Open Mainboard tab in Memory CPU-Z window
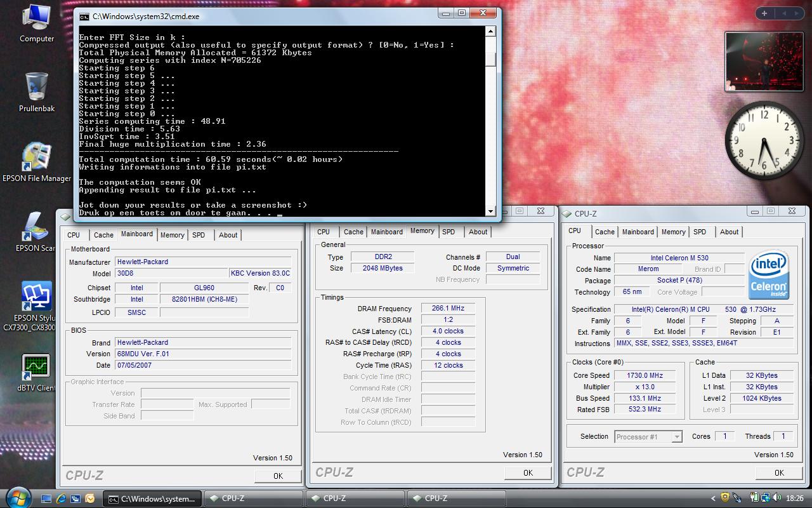 pyautogui.click(x=387, y=232)
